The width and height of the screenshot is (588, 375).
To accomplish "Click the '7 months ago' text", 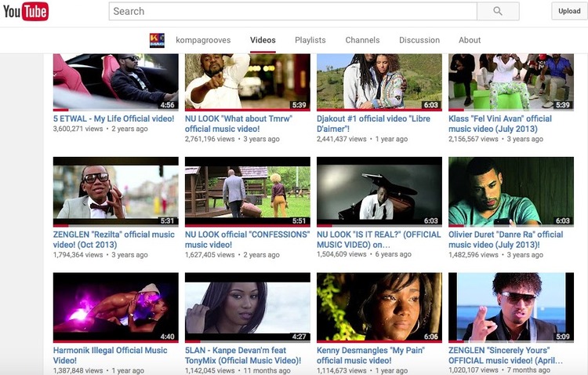I will (528, 370).
